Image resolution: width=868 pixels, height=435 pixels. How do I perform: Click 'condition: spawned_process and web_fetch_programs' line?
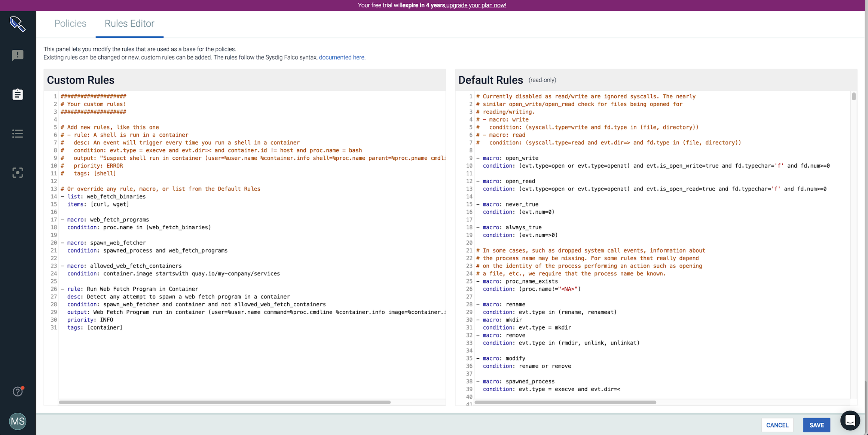pyautogui.click(x=147, y=251)
